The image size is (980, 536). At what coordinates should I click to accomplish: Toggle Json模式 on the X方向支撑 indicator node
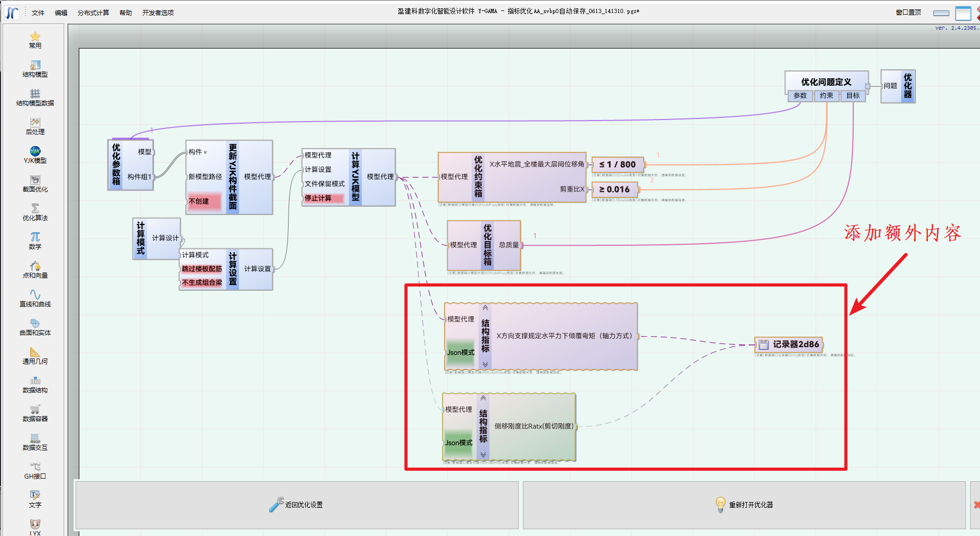point(461,352)
